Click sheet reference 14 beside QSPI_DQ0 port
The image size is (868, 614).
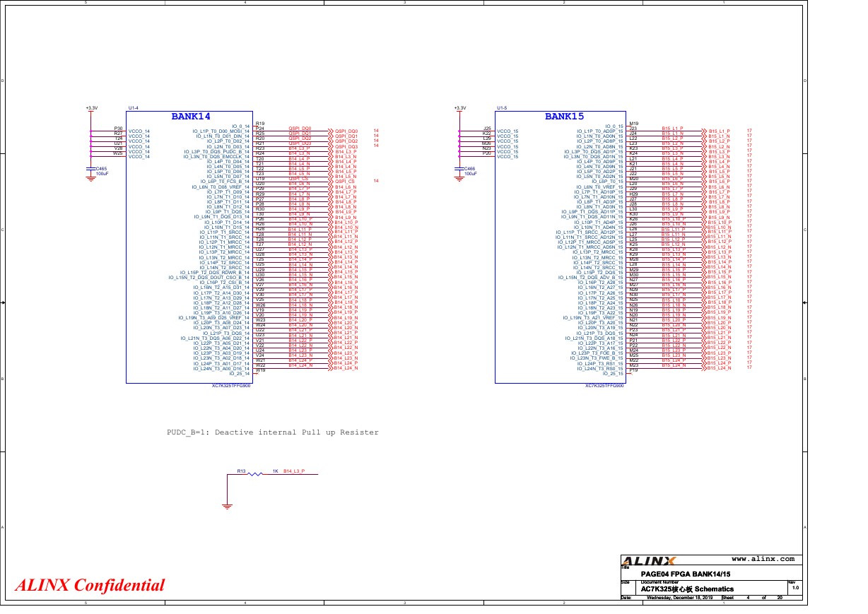(376, 131)
